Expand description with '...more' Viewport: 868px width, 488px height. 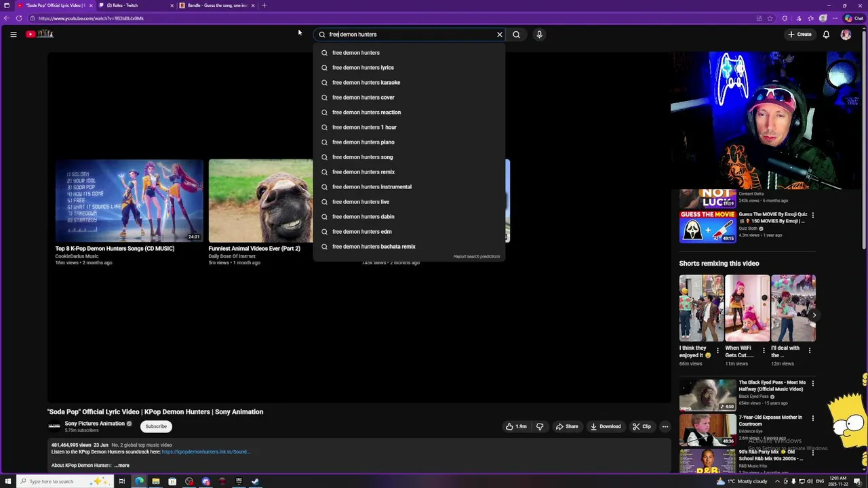(x=122, y=466)
